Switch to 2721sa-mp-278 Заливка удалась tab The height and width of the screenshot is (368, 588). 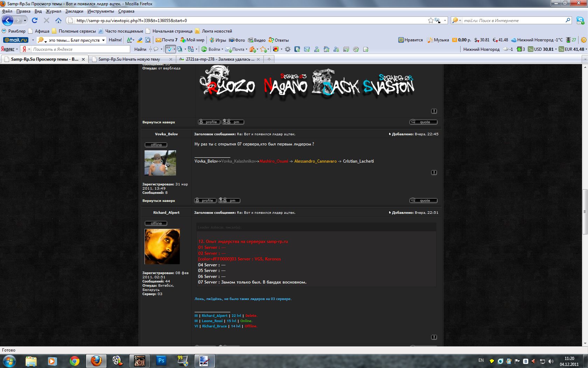(x=220, y=59)
